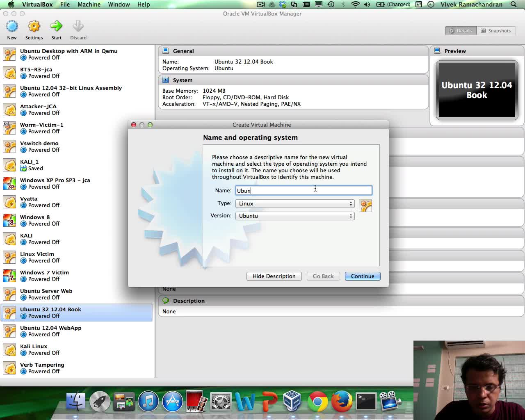Open the Version dropdown showing Ubuntu
The width and height of the screenshot is (525, 420).
[295, 216]
